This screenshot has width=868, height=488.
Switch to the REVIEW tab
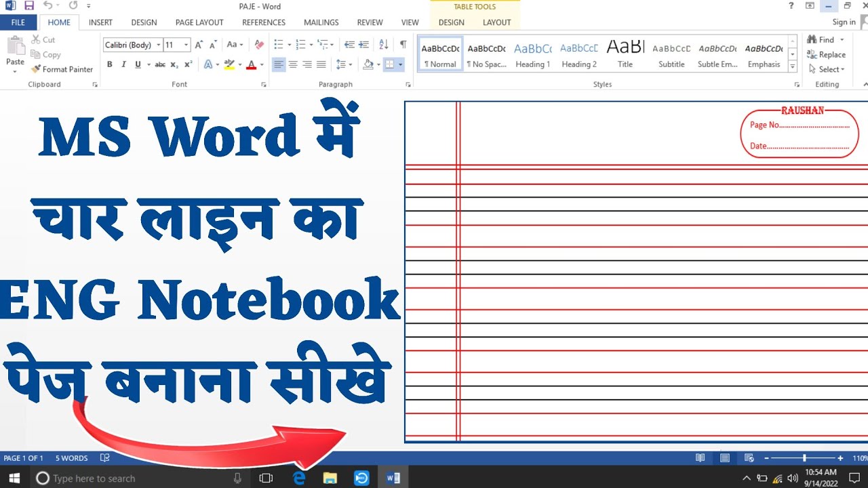(370, 22)
